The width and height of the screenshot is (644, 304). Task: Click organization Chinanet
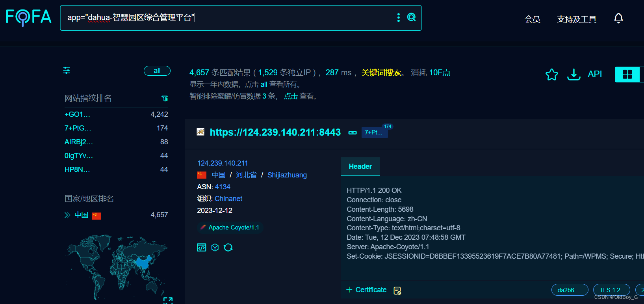click(x=228, y=199)
